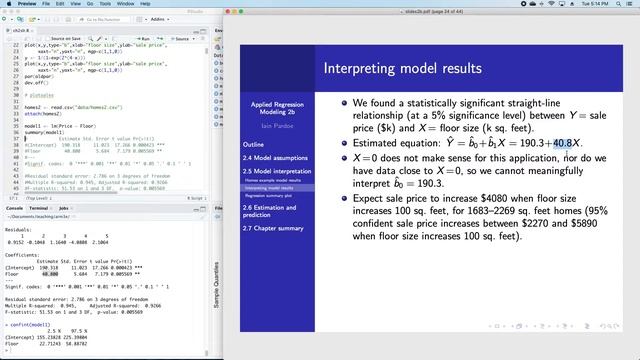640x360 pixels.
Task: Click 2.7 Chapter summary in slide sidebar
Action: [x=273, y=228]
